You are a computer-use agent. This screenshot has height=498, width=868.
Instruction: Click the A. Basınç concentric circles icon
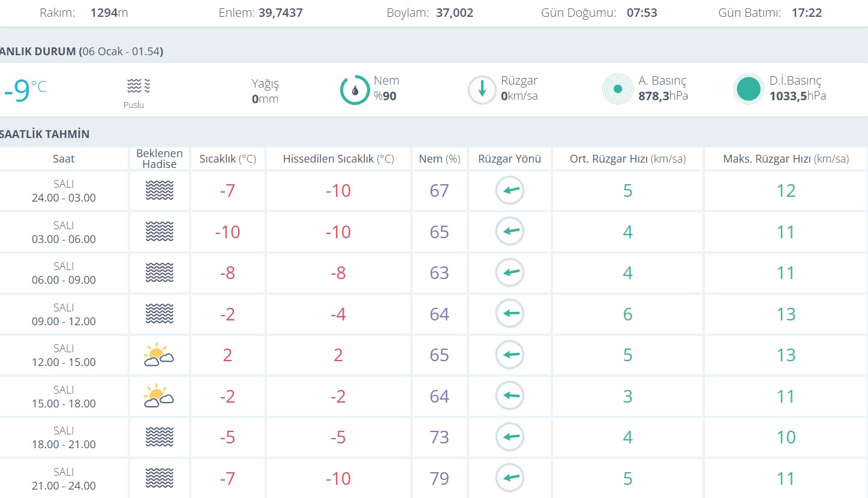(618, 89)
